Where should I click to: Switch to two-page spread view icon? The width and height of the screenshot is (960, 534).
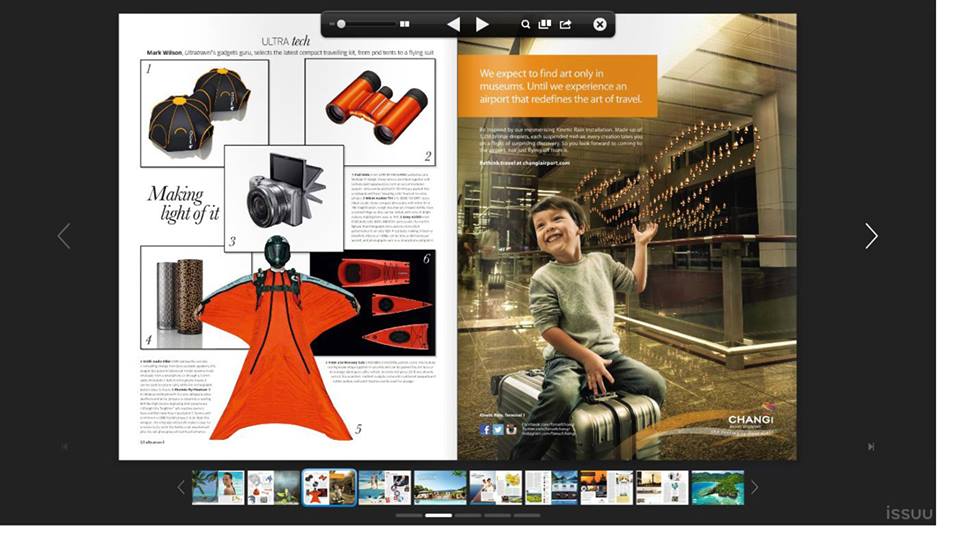tap(405, 24)
